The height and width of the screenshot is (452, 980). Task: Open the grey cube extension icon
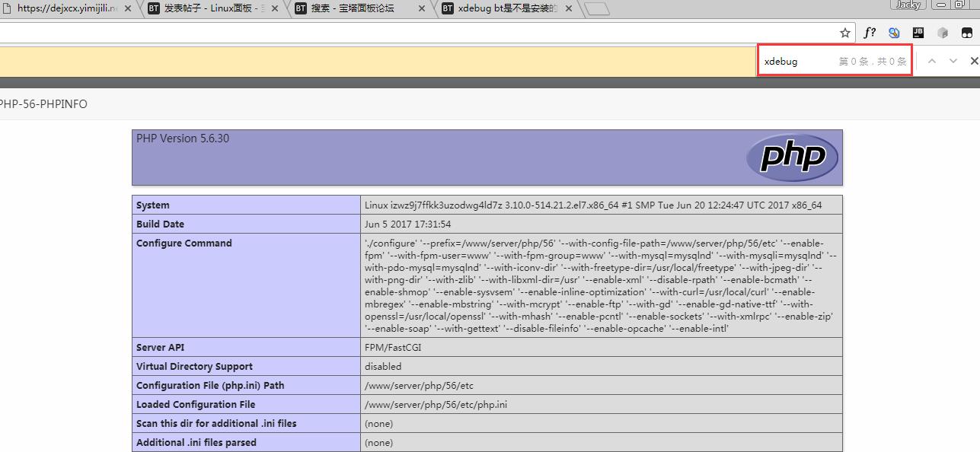click(942, 33)
